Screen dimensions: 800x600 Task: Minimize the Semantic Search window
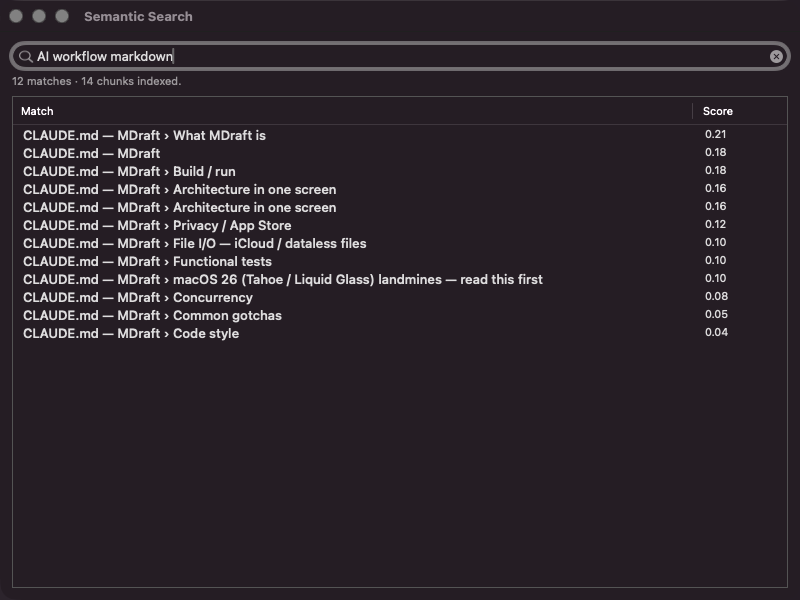pos(39,16)
